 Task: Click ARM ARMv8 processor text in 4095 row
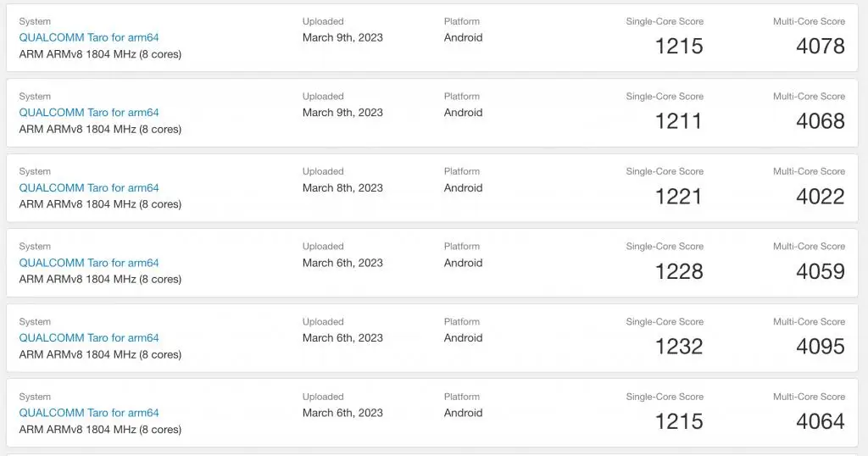[x=100, y=354]
